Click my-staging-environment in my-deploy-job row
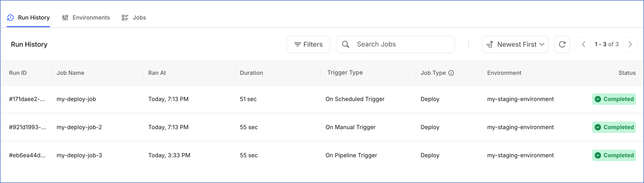 tap(520, 99)
